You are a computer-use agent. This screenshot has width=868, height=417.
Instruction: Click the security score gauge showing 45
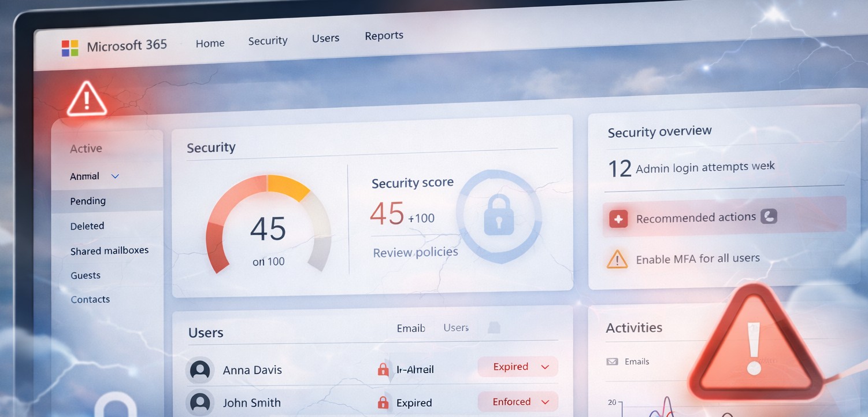pyautogui.click(x=268, y=226)
